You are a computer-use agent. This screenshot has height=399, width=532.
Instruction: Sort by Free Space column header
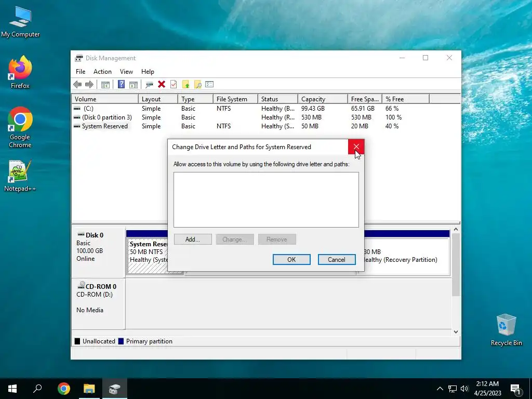click(x=365, y=99)
